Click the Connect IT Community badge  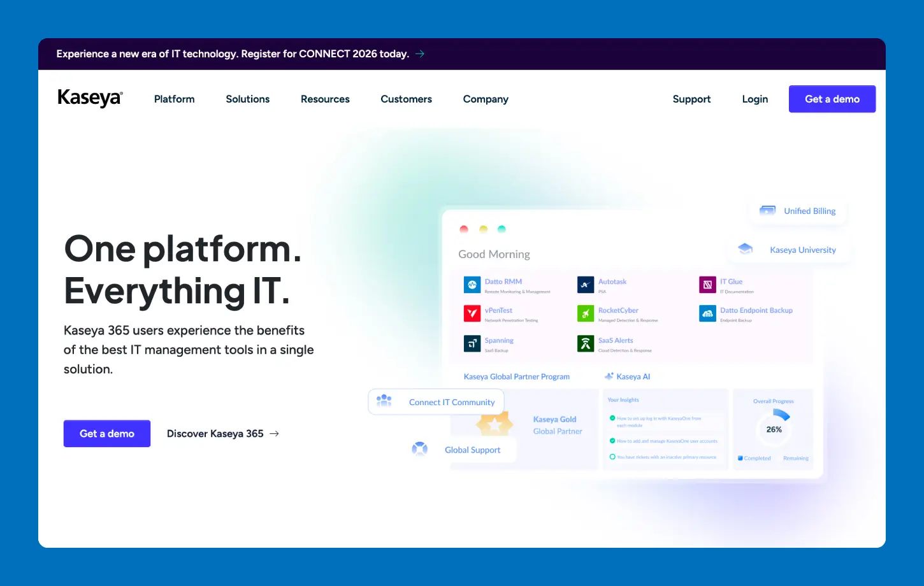click(437, 402)
